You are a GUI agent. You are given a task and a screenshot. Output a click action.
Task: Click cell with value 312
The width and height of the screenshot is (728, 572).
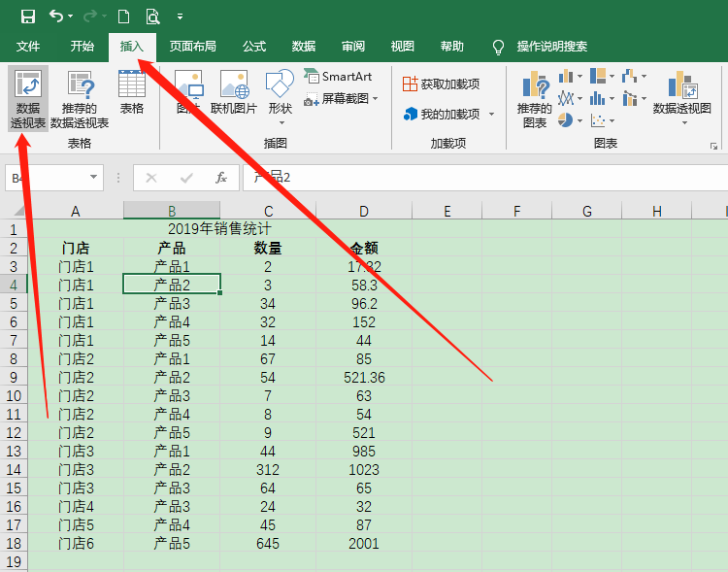point(268,470)
